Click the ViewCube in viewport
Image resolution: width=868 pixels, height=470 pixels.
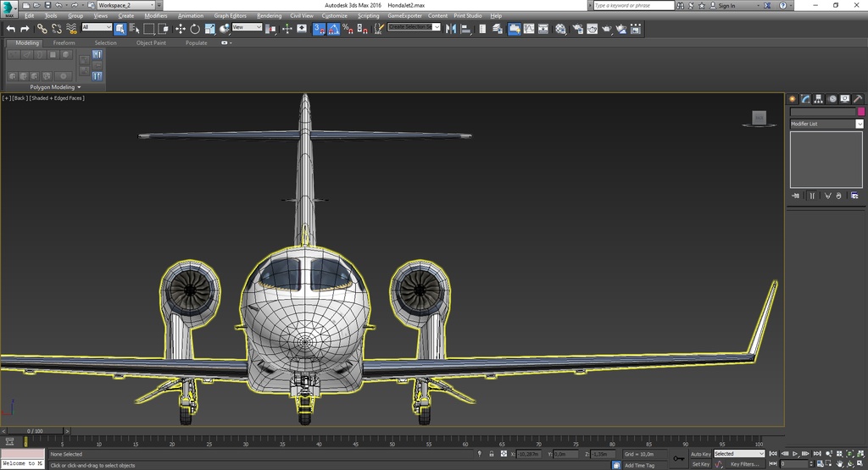click(759, 119)
